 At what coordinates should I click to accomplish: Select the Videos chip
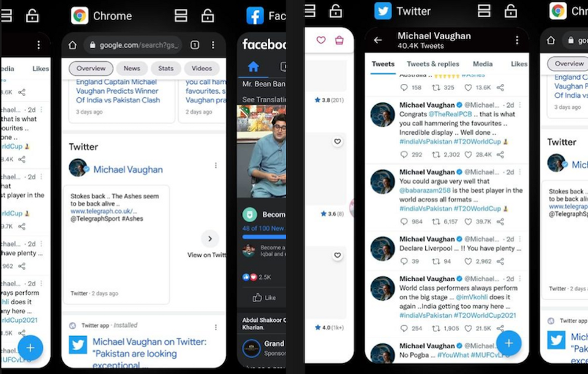click(202, 68)
